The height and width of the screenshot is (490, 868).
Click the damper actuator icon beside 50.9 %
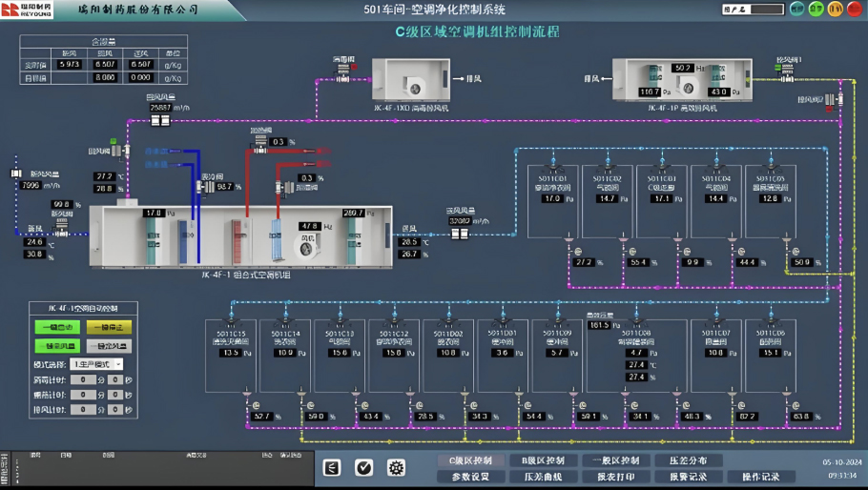click(796, 252)
